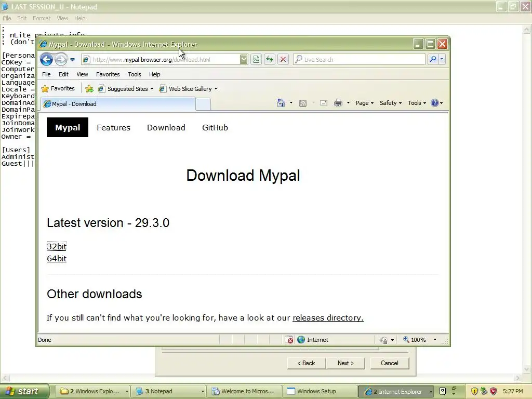Click taskbar help question mark icon
This screenshot has width=532, height=399.
442,391
